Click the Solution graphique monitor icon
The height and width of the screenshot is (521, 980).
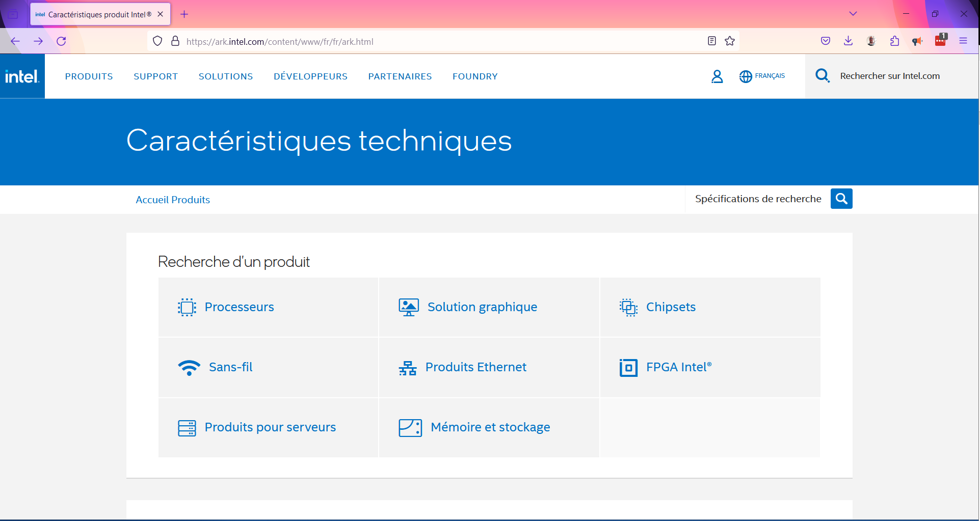tap(409, 307)
